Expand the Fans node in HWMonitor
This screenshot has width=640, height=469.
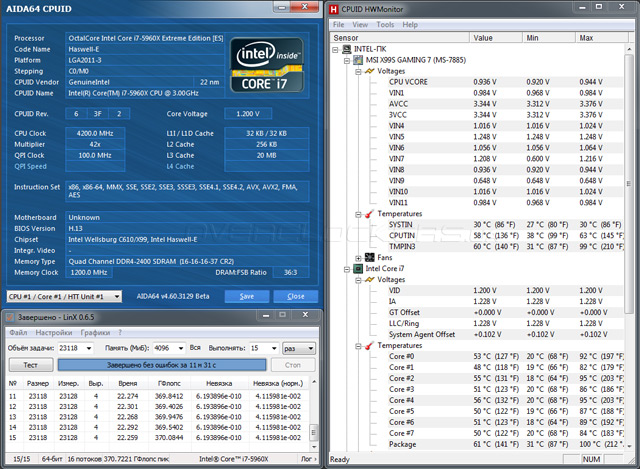[x=358, y=258]
